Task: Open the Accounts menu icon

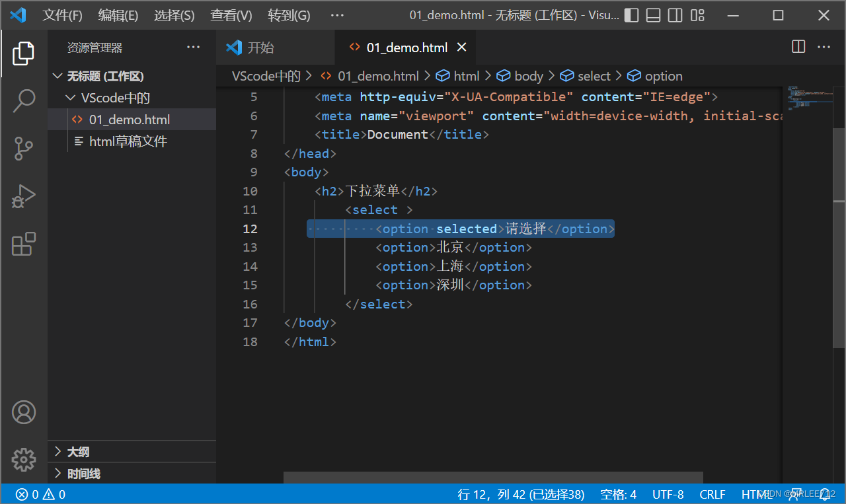Action: [x=24, y=412]
